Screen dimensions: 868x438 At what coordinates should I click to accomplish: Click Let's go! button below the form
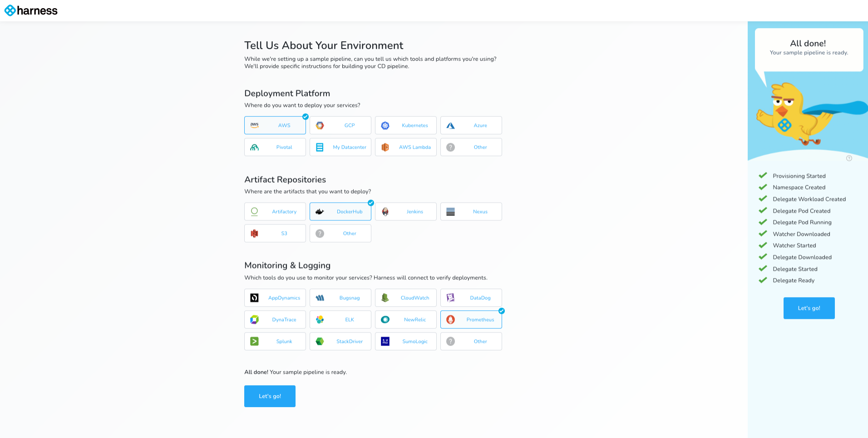point(270,396)
